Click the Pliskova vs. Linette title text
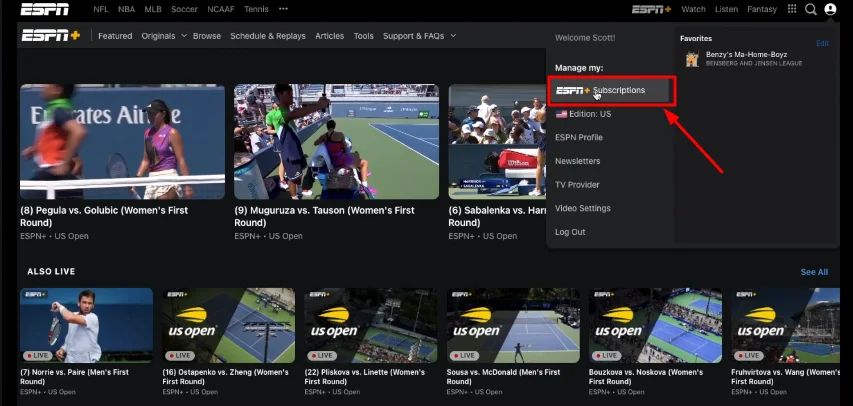 click(x=364, y=377)
